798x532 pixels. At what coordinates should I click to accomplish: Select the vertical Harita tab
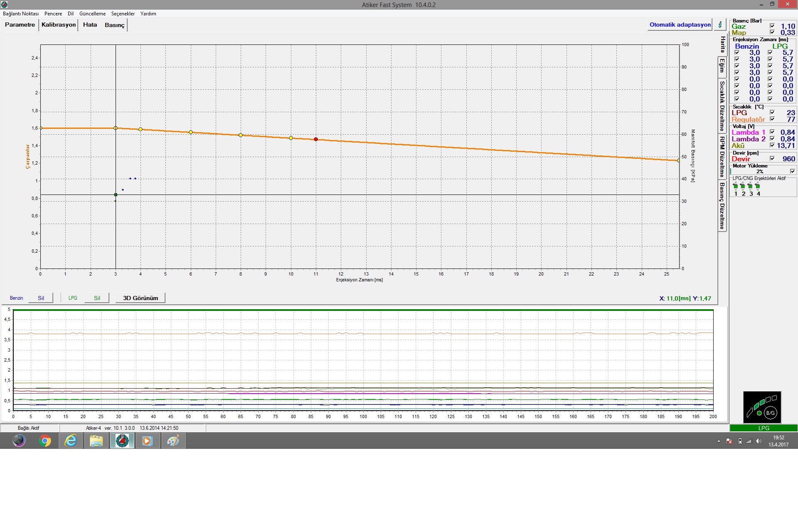pos(722,44)
